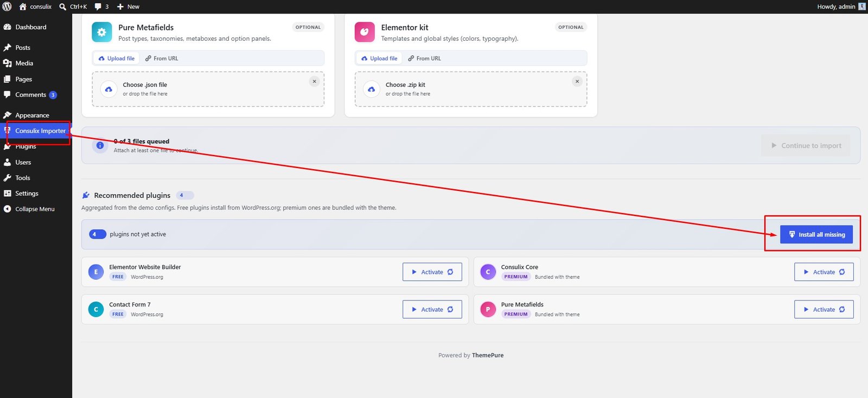Click the OPTIONAL badge on Elementor kit card
This screenshot has width=868, height=398.
pyautogui.click(x=571, y=27)
